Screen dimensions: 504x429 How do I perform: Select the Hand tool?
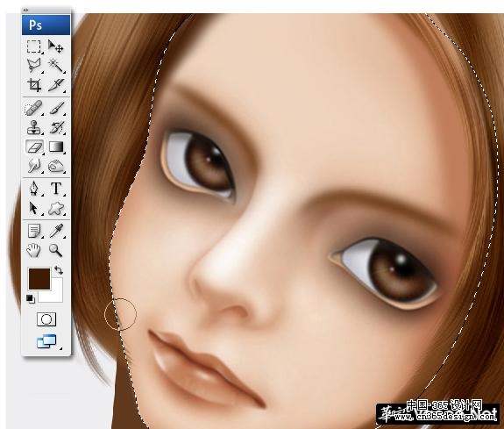(x=33, y=250)
